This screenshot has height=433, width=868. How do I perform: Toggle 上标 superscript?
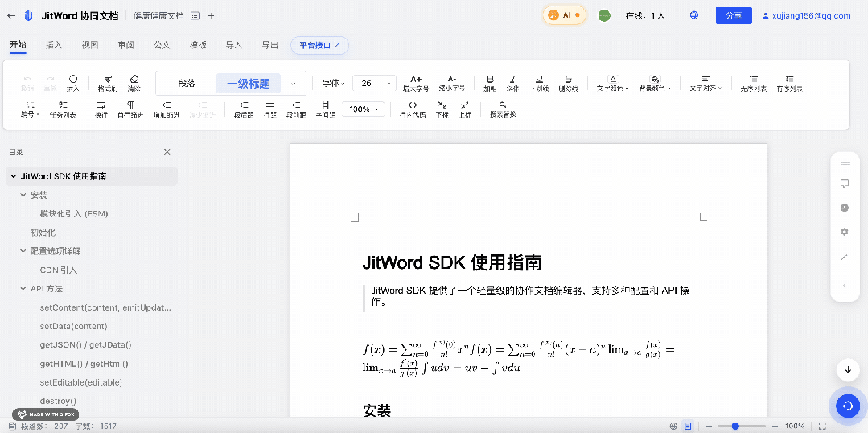(x=464, y=109)
